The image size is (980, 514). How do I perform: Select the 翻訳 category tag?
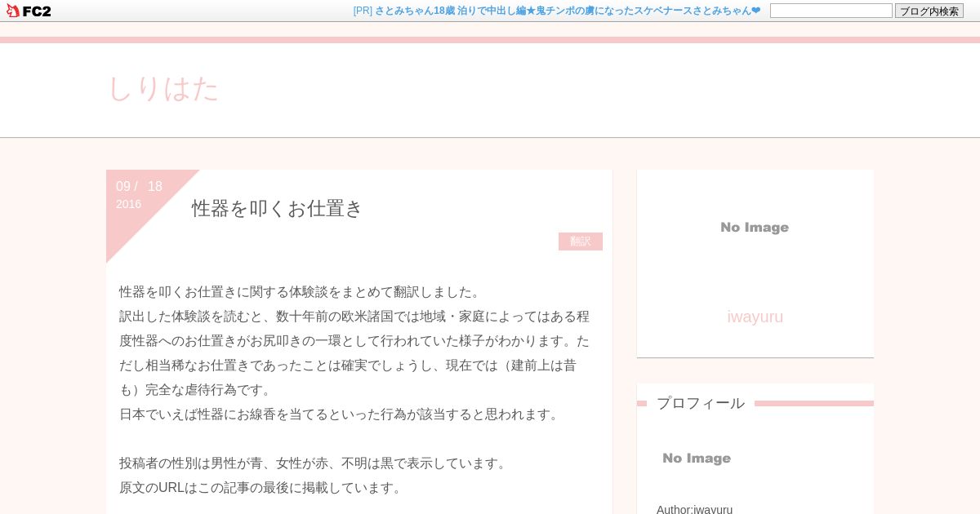[581, 241]
